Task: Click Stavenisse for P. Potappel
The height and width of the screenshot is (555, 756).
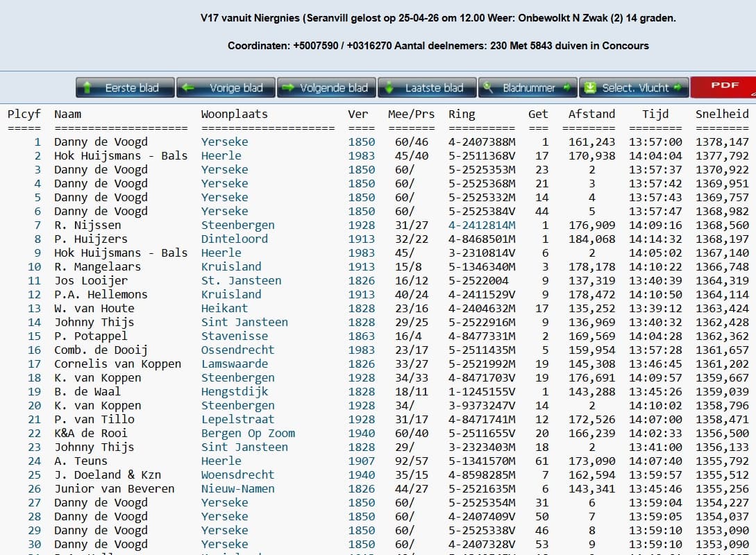Action: pos(235,336)
